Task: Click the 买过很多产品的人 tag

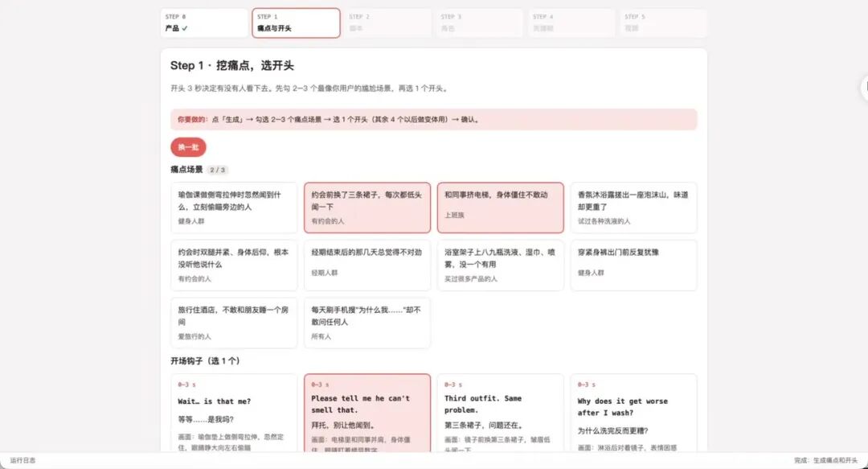Action: [x=470, y=279]
